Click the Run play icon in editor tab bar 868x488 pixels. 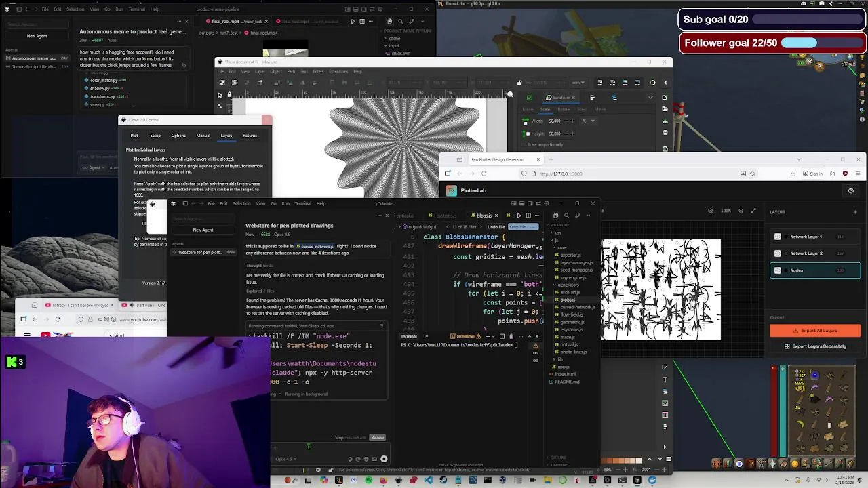[519, 216]
